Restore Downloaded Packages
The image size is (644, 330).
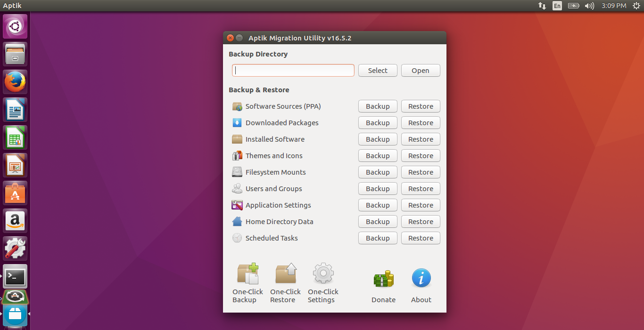421,123
